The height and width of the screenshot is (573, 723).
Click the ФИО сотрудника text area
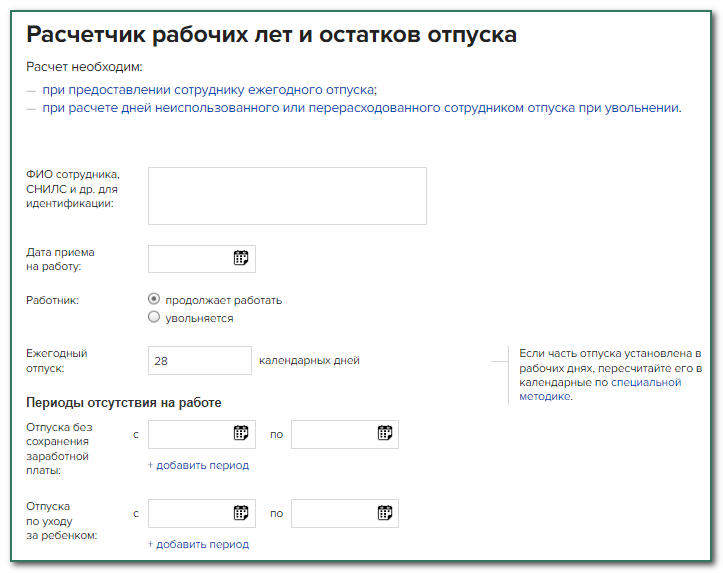[x=287, y=196]
